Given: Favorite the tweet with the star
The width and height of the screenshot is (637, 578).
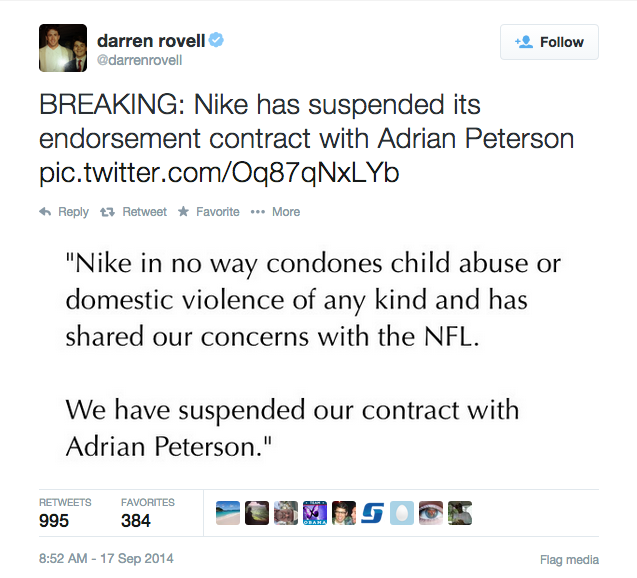Looking at the screenshot, I should pos(208,212).
